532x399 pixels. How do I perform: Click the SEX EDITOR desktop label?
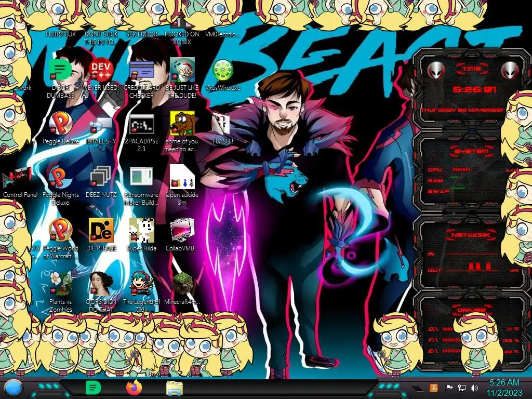coord(142,34)
